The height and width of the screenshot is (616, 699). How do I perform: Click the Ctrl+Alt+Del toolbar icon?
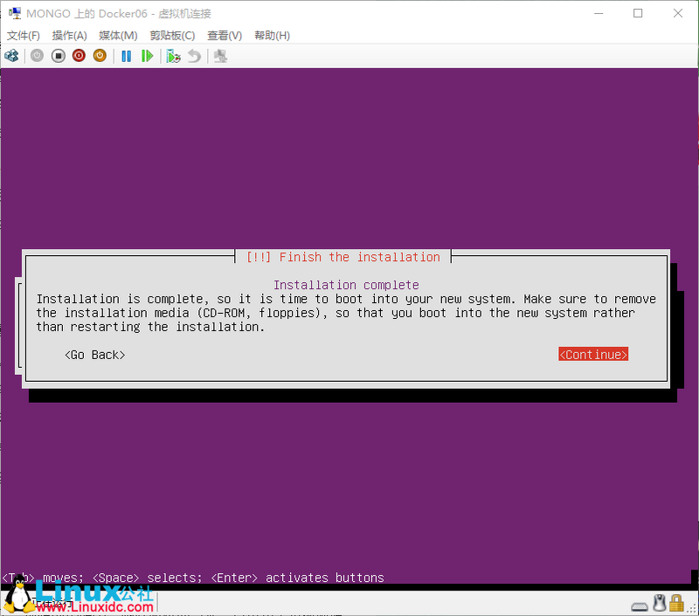(12, 55)
